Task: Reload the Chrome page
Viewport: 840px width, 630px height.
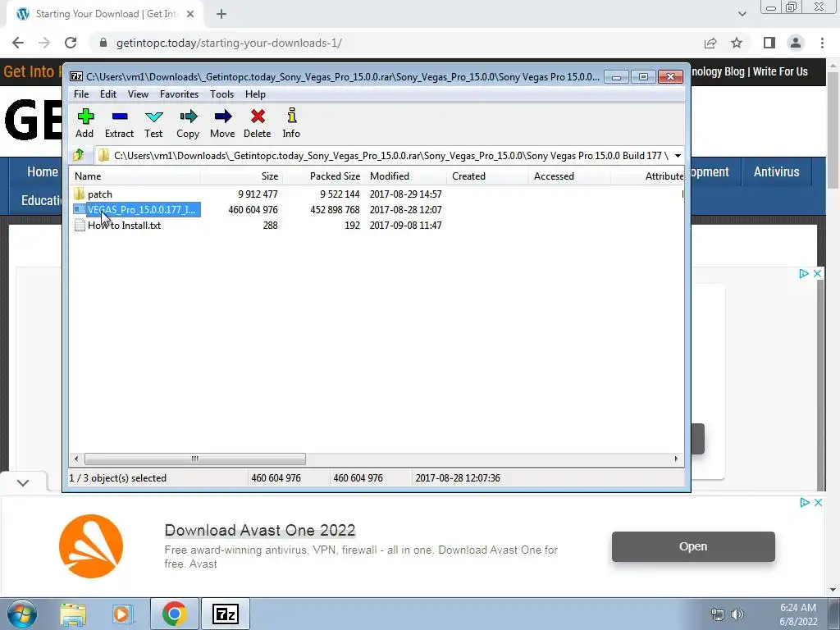Action: (x=71, y=43)
